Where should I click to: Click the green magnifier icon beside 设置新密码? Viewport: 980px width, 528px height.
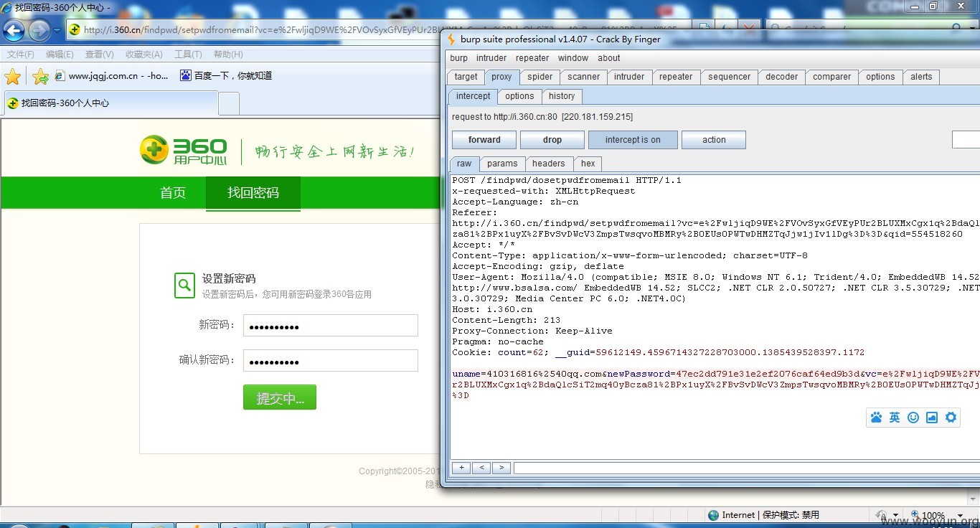click(185, 285)
